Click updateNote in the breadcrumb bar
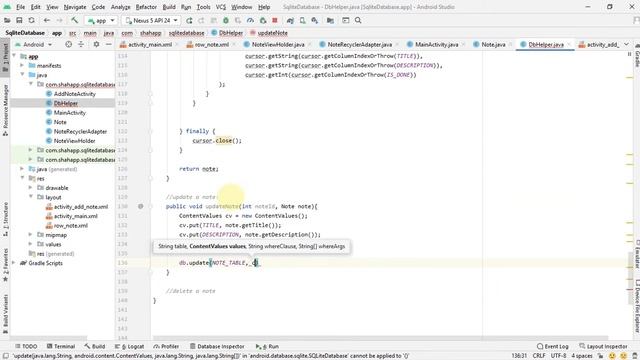 coord(269,33)
